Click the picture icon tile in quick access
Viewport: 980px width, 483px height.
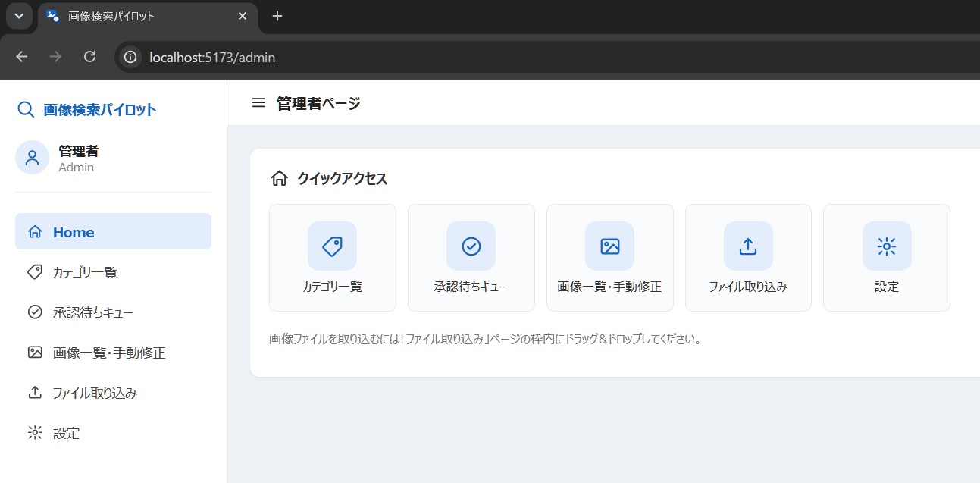click(609, 246)
